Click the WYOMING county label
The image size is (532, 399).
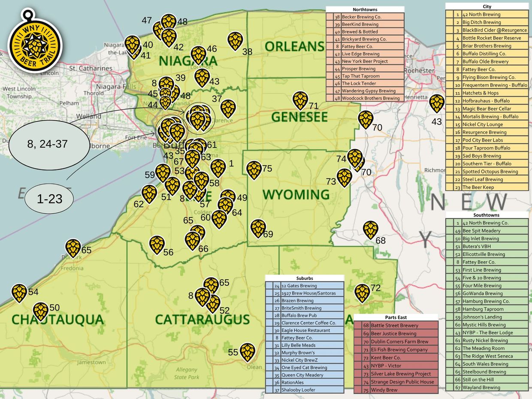(296, 195)
